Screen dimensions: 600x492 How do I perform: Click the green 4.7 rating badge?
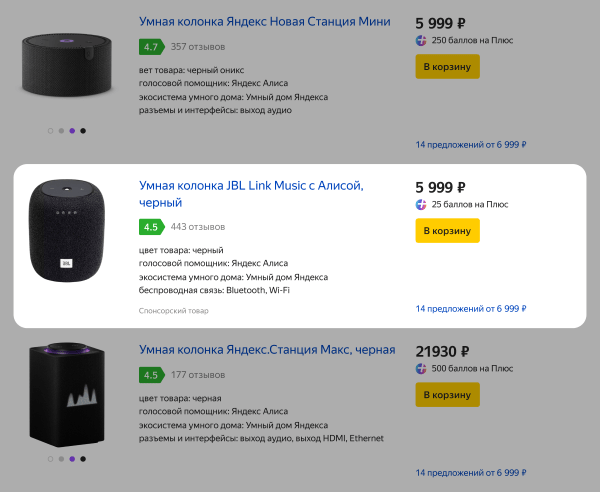coord(152,47)
